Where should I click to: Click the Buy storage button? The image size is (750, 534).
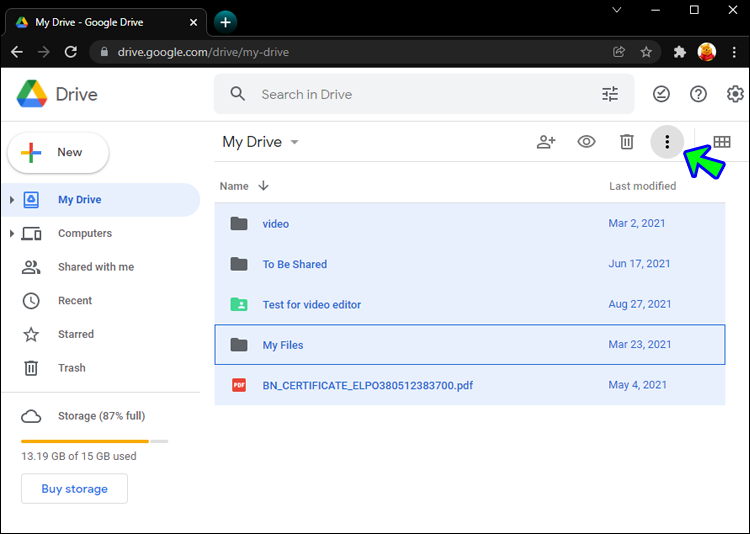[x=74, y=489]
